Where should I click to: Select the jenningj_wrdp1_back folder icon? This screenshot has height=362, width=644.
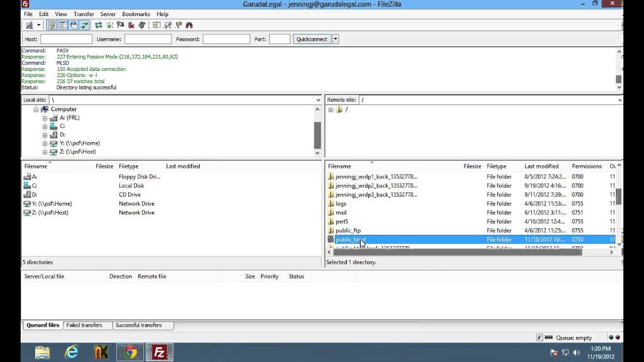point(331,177)
